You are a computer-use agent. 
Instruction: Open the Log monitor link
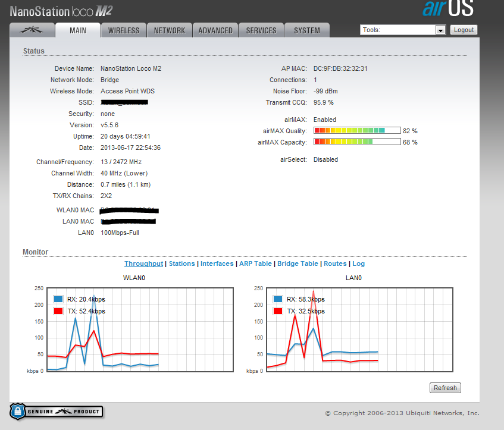coord(359,263)
